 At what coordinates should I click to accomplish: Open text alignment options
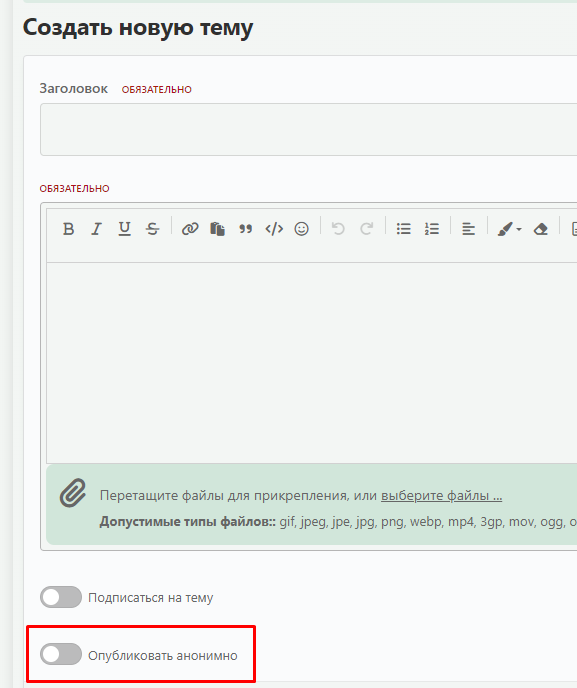click(x=469, y=229)
